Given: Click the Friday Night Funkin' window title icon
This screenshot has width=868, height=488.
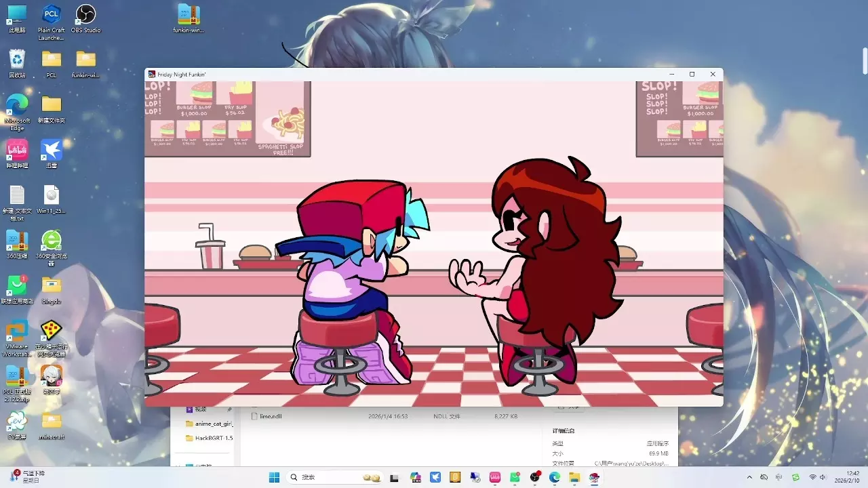Looking at the screenshot, I should pos(152,74).
